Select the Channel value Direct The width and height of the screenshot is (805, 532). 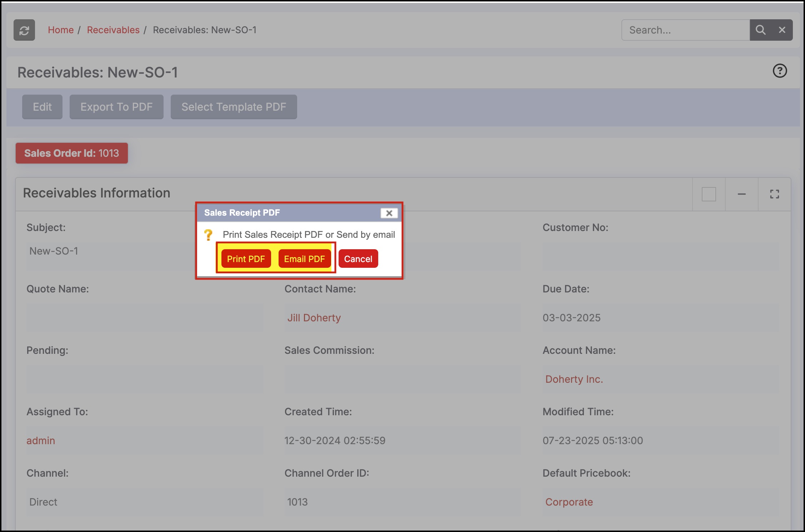(x=43, y=502)
